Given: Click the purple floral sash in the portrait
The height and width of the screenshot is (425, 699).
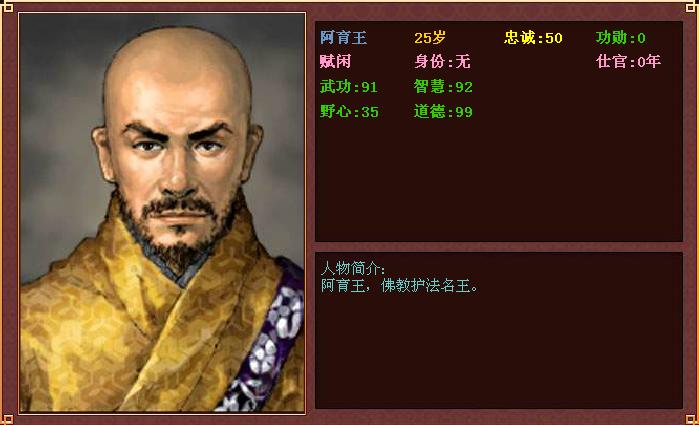Looking at the screenshot, I should point(265,341).
